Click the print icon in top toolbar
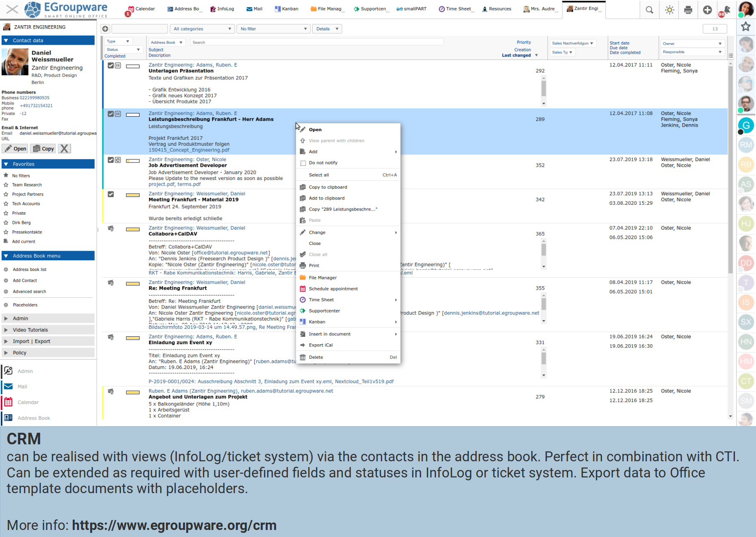The width and height of the screenshot is (756, 537). (688, 10)
